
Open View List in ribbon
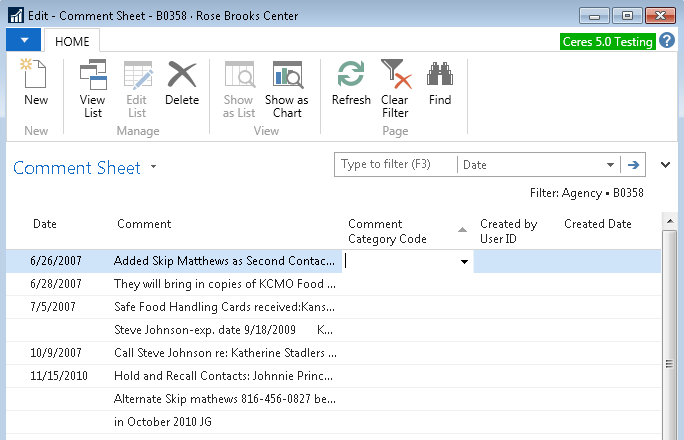[92, 89]
